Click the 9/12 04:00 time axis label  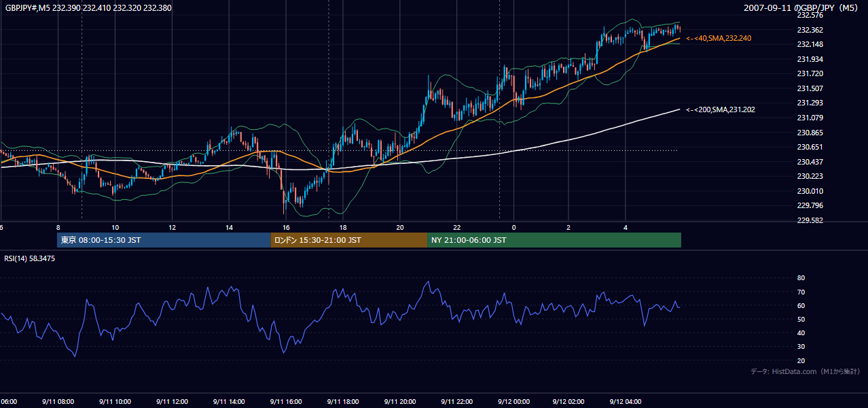tap(626, 402)
